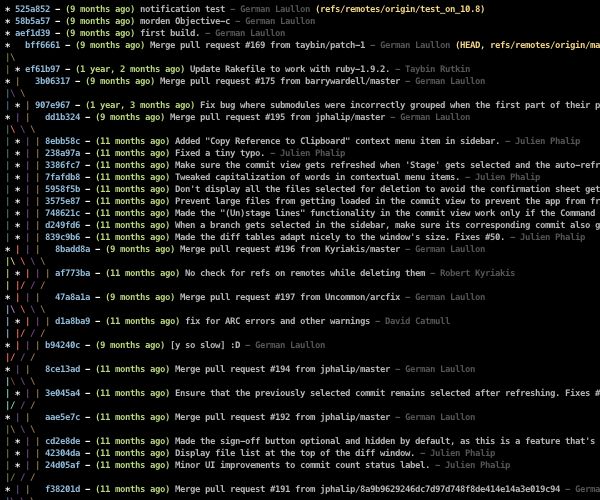Click 'Update Rakefile to work with ruby-1.9.2.' message
This screenshot has height=500, width=600.
(290, 69)
